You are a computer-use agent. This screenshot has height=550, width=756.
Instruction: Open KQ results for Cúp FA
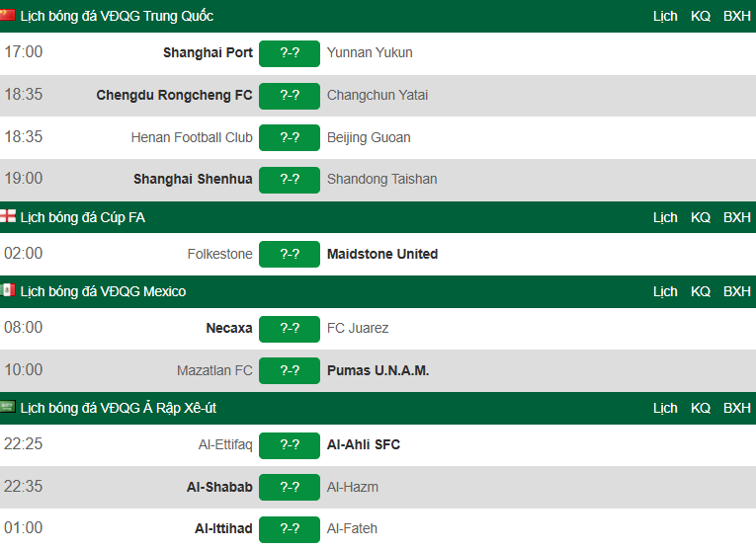click(701, 217)
